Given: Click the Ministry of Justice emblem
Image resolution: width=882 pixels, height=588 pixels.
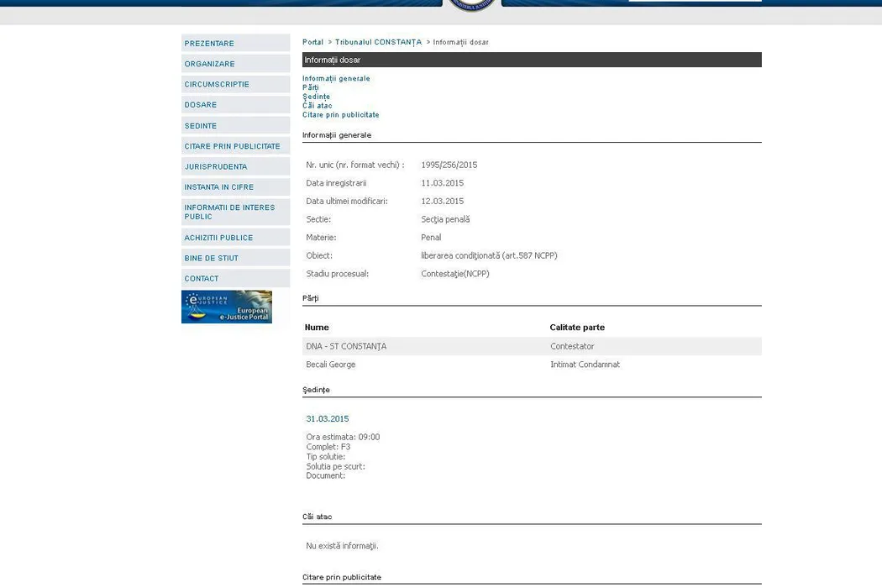Looking at the screenshot, I should [471, 5].
